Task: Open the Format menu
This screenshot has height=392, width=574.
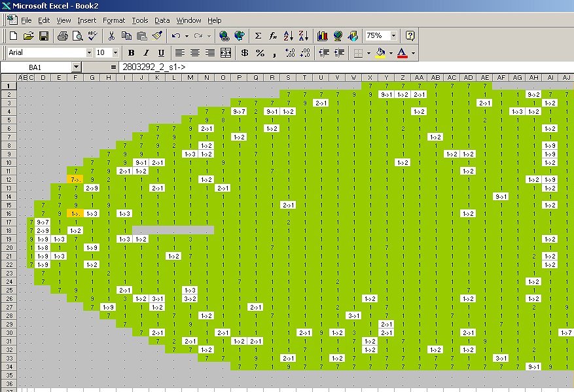Action: 114,20
